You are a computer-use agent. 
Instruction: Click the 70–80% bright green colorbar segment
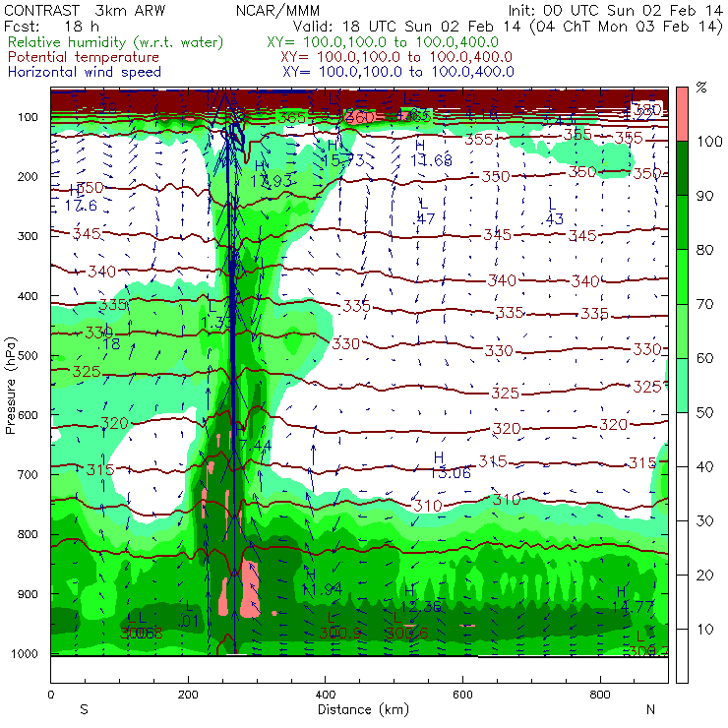pyautogui.click(x=682, y=276)
